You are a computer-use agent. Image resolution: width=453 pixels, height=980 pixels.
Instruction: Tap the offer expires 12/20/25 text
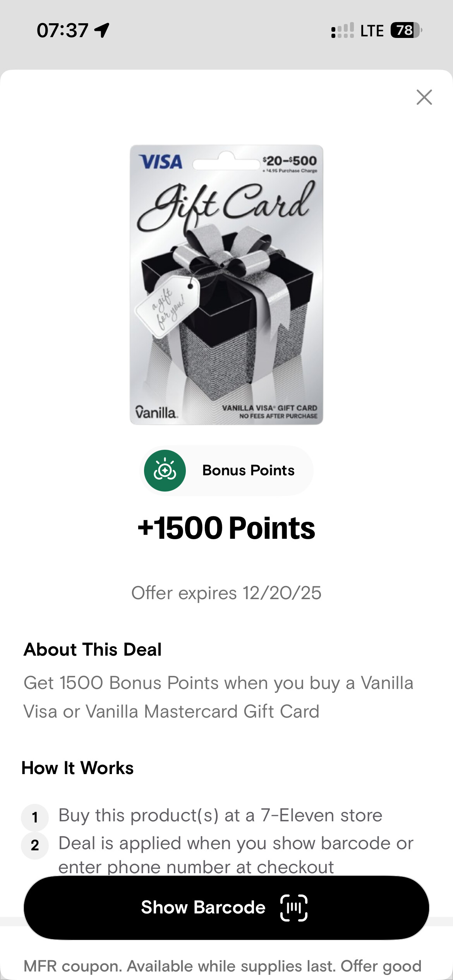(226, 593)
